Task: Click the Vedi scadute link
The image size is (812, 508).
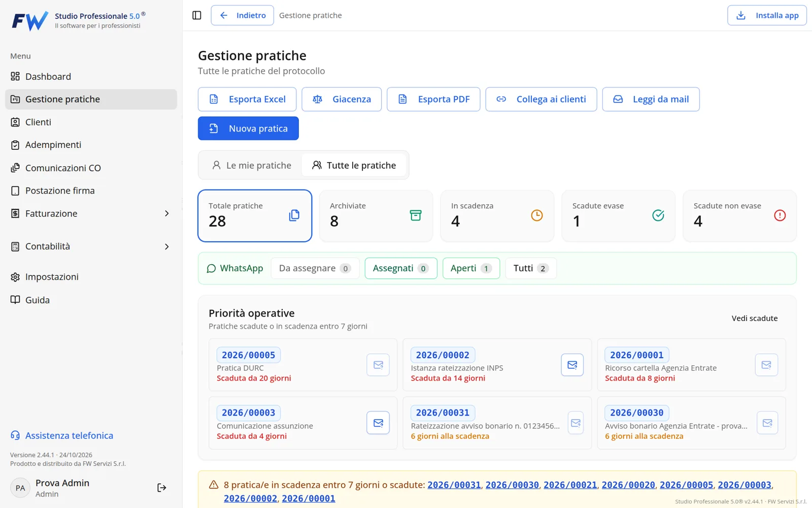Action: (755, 318)
